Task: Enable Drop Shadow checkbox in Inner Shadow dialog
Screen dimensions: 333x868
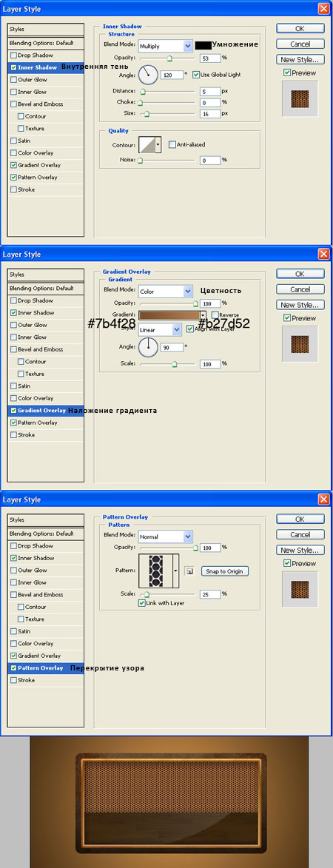Action: tap(13, 55)
